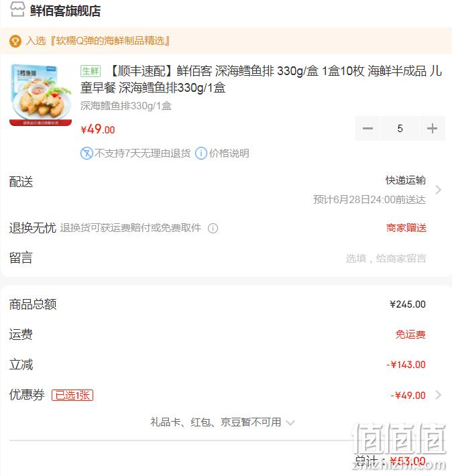Open the 价格说明 info icon
452x476 pixels.
[x=201, y=154]
